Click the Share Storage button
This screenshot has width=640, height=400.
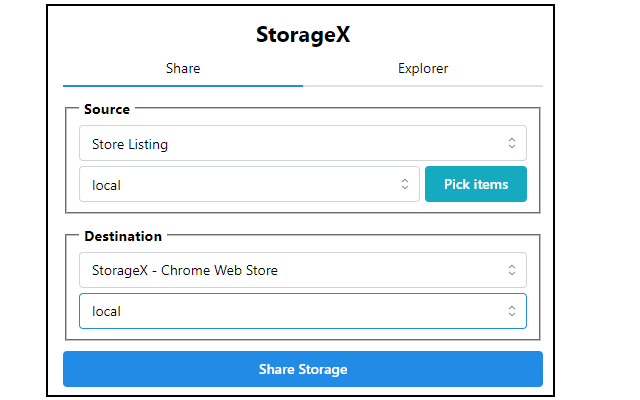point(302,369)
